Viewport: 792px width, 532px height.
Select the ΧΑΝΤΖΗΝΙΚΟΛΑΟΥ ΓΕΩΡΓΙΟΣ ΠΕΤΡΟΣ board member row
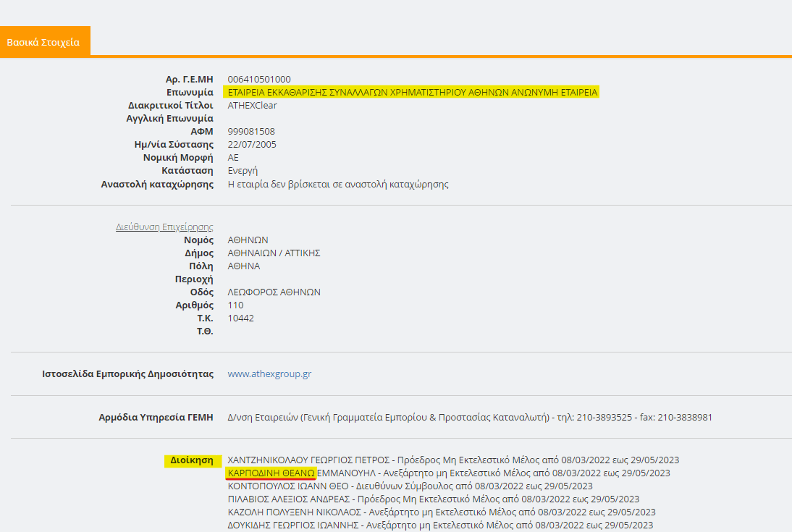tap(453, 460)
